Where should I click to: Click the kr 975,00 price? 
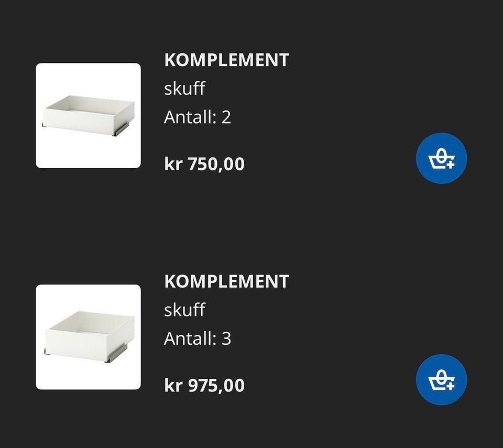tap(204, 386)
